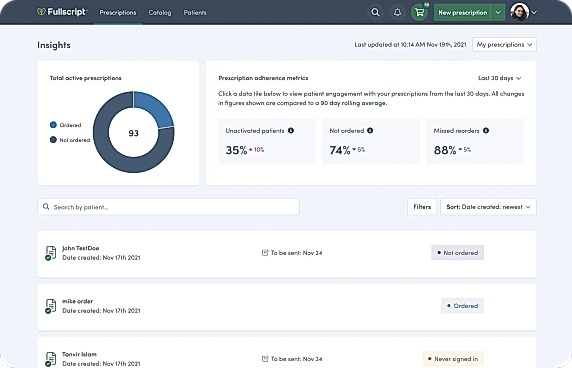The image size is (572, 368).
Task: Open Sort: Date created newest dropdown
Action: [x=488, y=207]
